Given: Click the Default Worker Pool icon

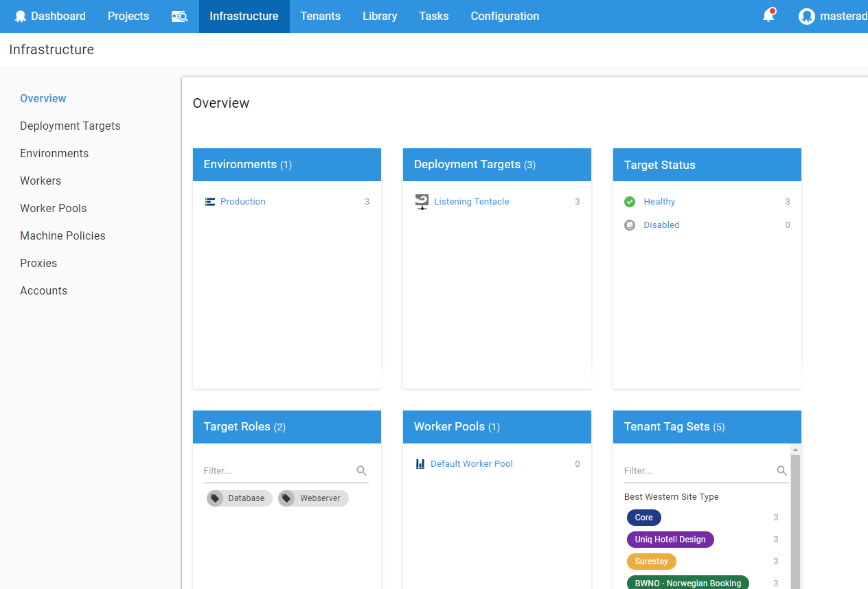Looking at the screenshot, I should (x=420, y=464).
